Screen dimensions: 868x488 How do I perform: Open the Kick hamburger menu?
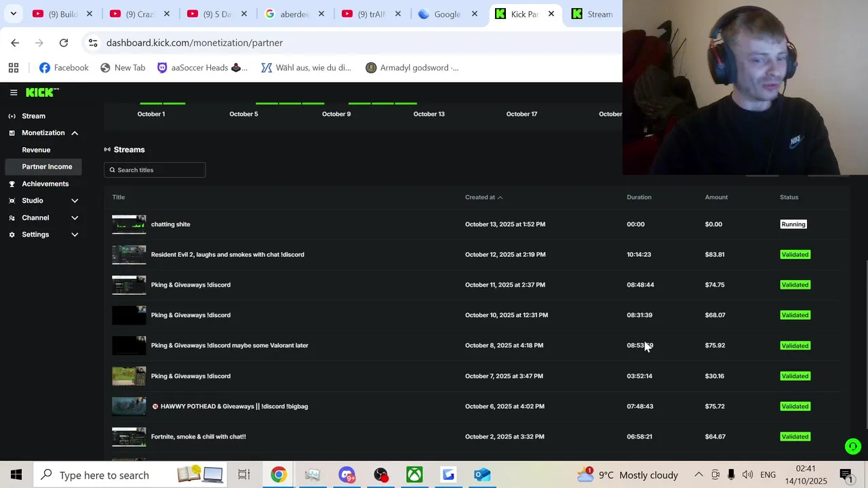(14, 93)
